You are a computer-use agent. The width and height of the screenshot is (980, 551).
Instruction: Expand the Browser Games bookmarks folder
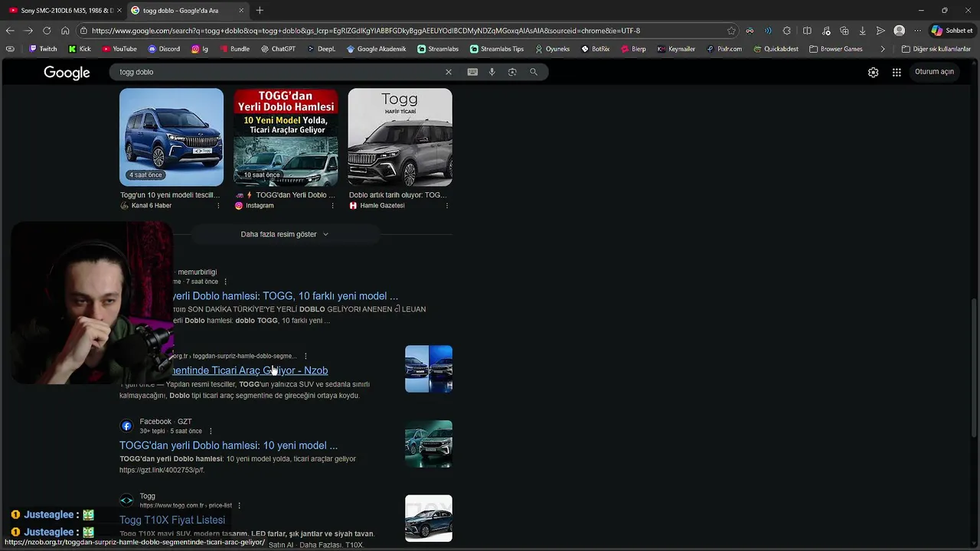(x=835, y=49)
